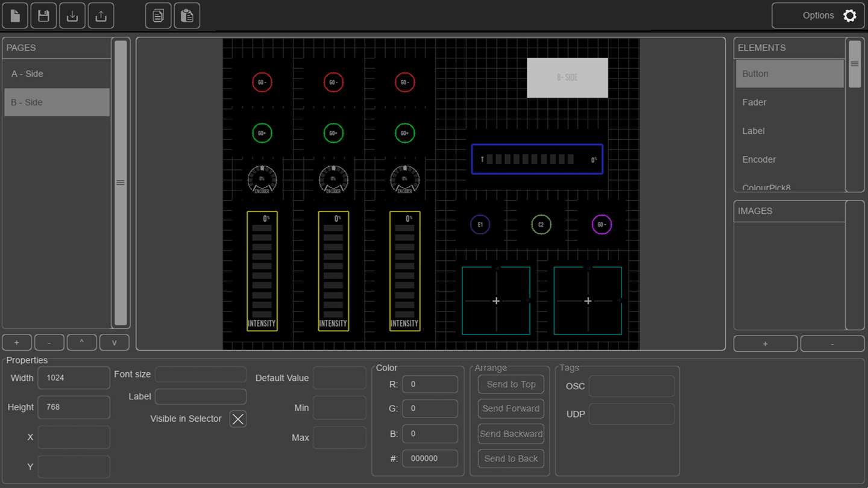Click the Max value input field

pyautogui.click(x=339, y=437)
